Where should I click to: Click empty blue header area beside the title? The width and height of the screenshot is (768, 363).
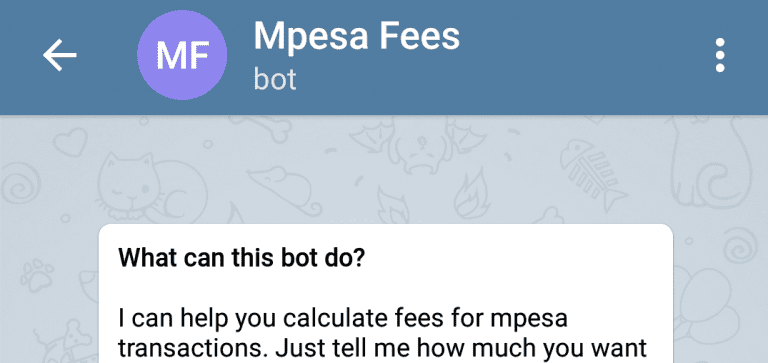(588, 55)
